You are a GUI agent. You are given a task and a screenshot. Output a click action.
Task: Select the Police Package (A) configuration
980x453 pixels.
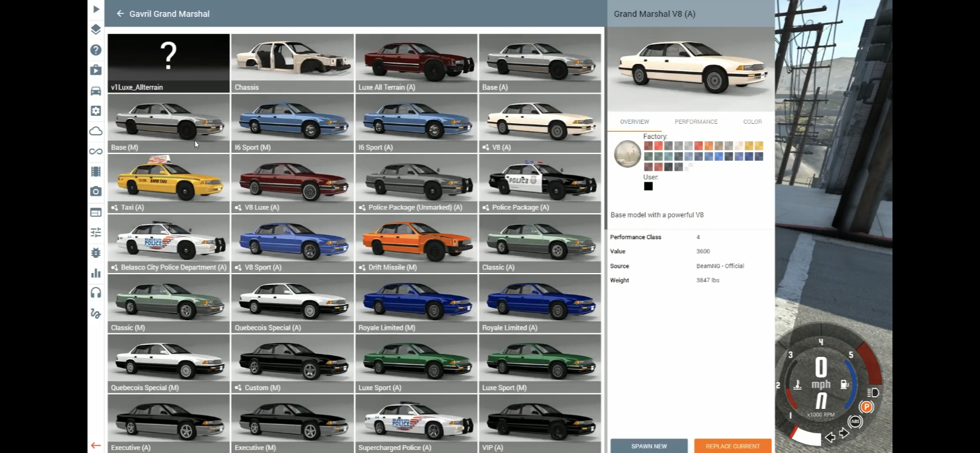click(x=540, y=183)
